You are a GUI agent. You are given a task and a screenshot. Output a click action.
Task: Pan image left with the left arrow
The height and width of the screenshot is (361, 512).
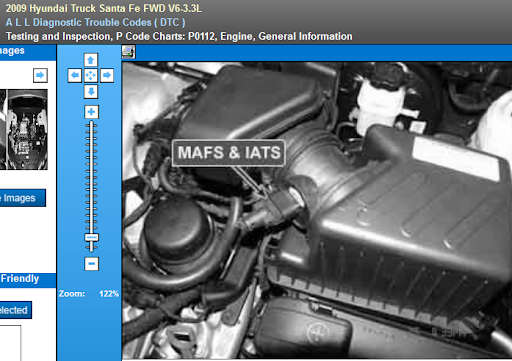click(x=75, y=75)
